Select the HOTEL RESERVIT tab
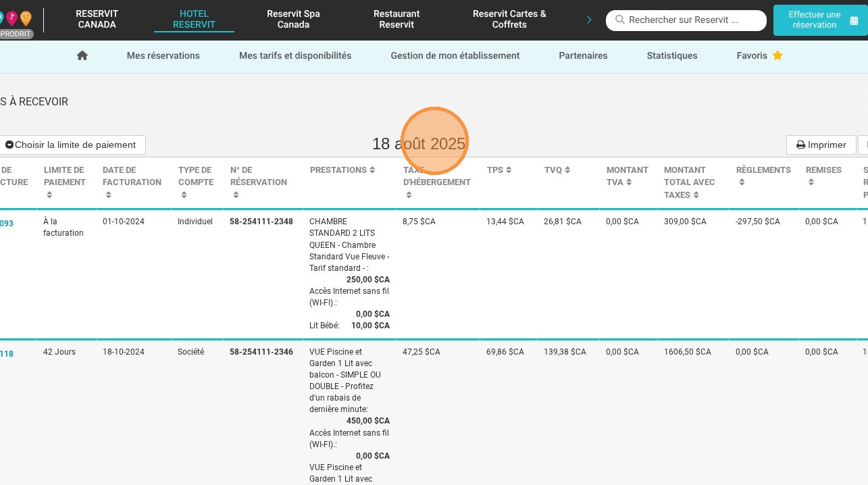Screen dimensions: 868x485 click(194, 19)
